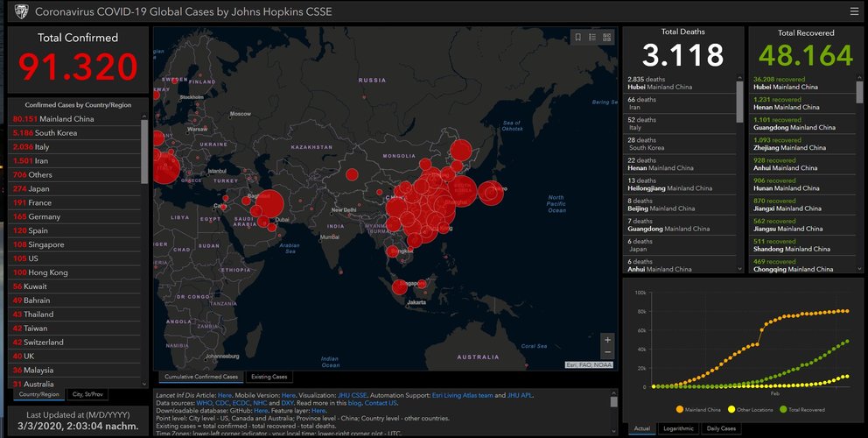868x438 pixels.
Task: Open the ECDC data source link
Action: coord(241,403)
